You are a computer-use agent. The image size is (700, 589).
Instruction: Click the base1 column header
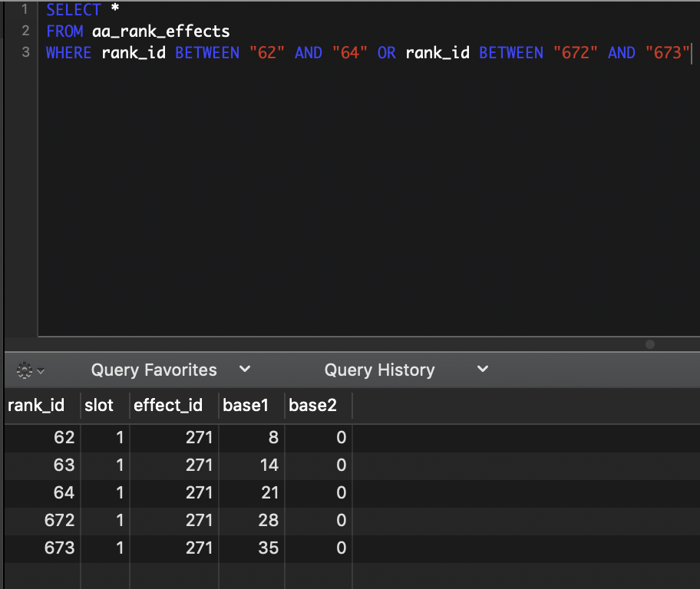[x=246, y=406]
